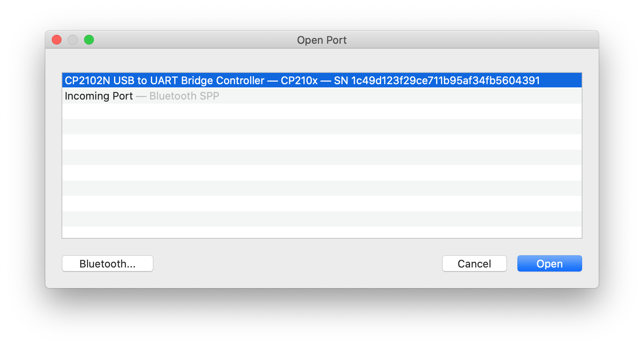Screen dimensions: 644x348
Task: Select the Incoming Port Bluetooth SPP entry
Action: click(x=142, y=96)
